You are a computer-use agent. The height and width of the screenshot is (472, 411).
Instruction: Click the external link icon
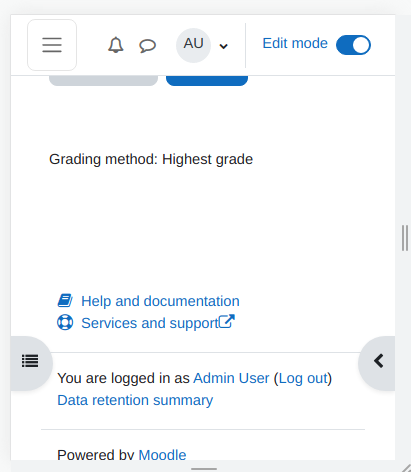click(x=227, y=321)
